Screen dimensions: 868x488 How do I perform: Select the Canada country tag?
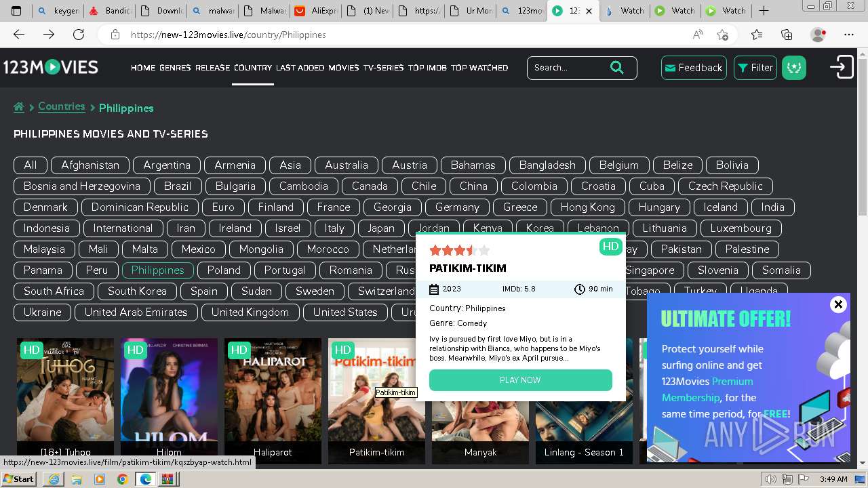(x=370, y=186)
